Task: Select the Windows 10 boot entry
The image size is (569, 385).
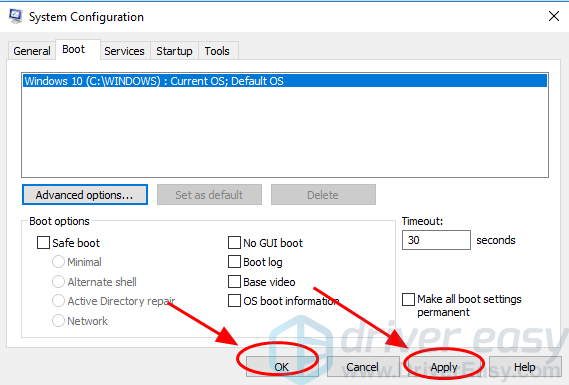Action: tap(285, 81)
